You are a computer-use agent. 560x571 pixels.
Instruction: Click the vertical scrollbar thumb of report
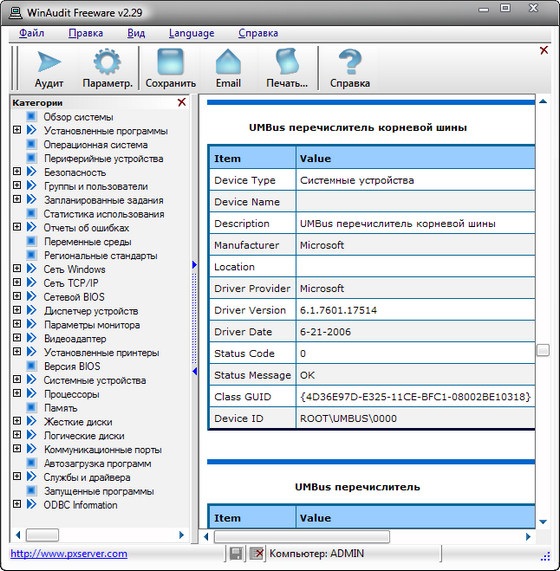(x=543, y=350)
